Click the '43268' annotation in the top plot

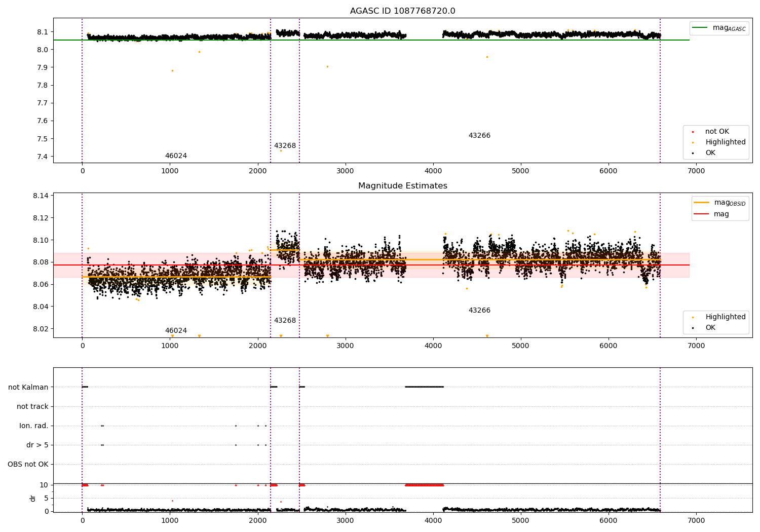click(285, 146)
